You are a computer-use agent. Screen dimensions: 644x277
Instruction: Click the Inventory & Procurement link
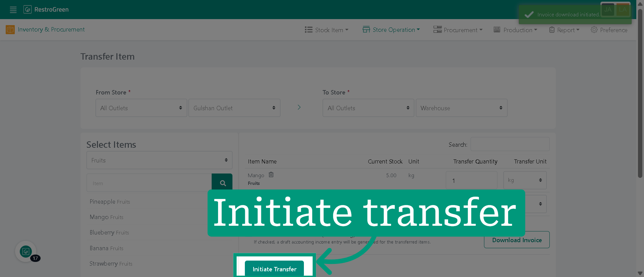(51, 29)
